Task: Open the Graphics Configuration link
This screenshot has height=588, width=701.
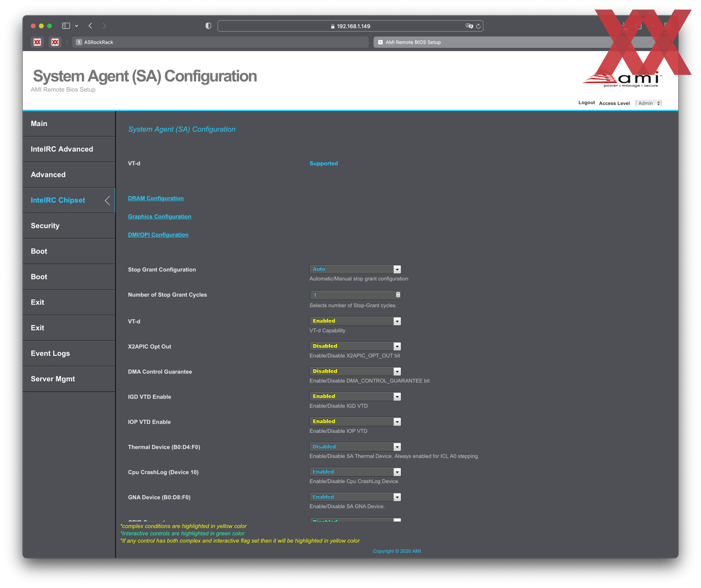Action: pyautogui.click(x=160, y=217)
